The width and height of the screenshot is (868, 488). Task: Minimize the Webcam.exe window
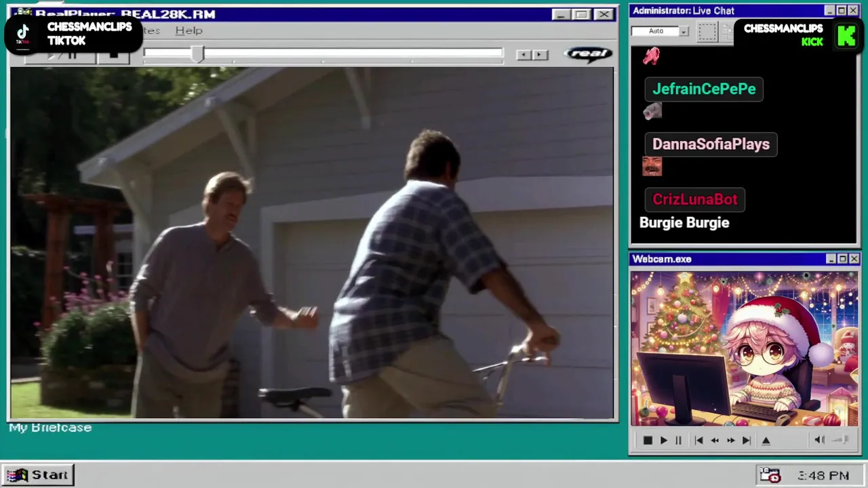tap(831, 259)
